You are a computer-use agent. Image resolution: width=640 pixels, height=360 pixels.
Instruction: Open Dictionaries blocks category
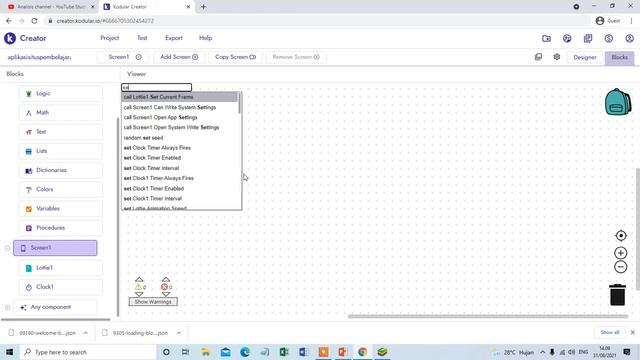pos(60,170)
